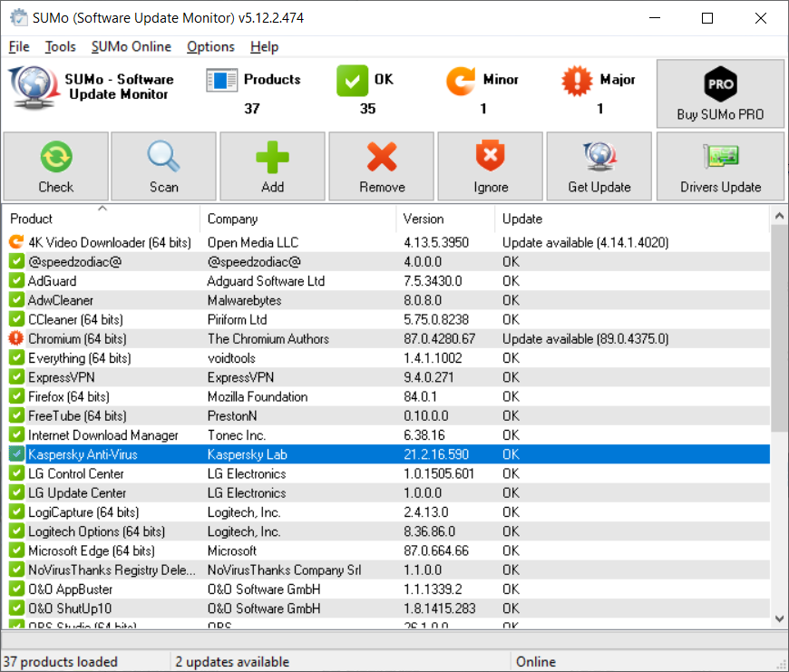Screen dimensions: 789x672
Task: Select the LG Update Center row
Action: [x=386, y=493]
